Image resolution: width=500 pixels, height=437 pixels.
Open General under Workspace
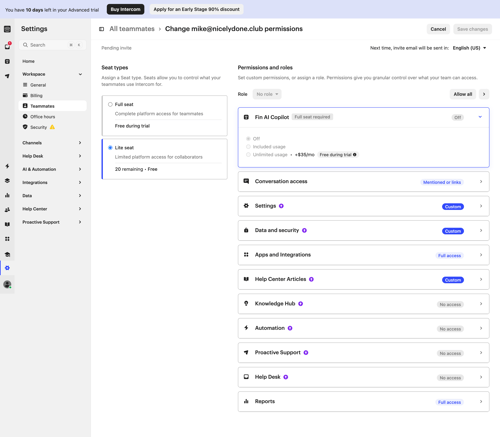52,85
